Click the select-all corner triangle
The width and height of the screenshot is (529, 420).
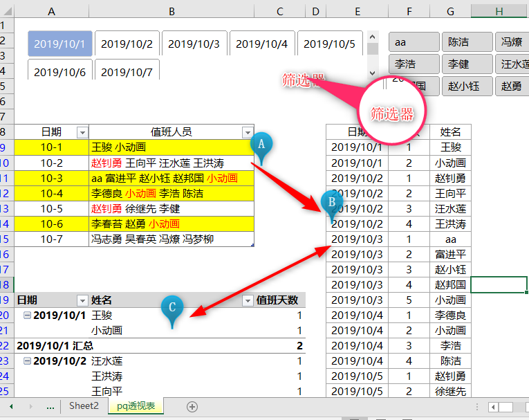pos(7,12)
